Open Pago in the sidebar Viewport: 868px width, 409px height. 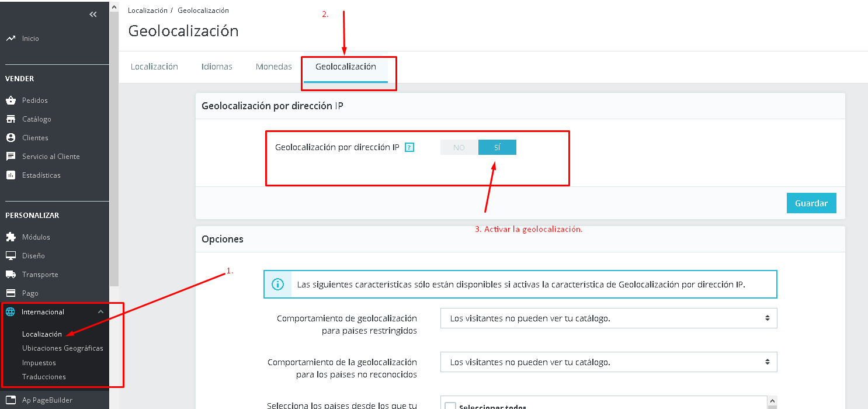click(30, 293)
